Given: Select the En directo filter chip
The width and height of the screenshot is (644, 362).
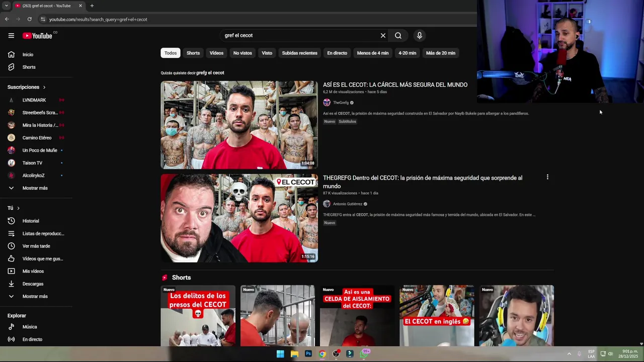Looking at the screenshot, I should tap(337, 53).
